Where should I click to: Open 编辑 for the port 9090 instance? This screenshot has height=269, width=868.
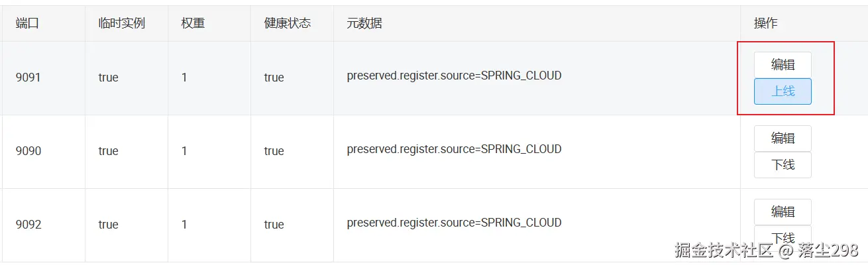pos(783,138)
